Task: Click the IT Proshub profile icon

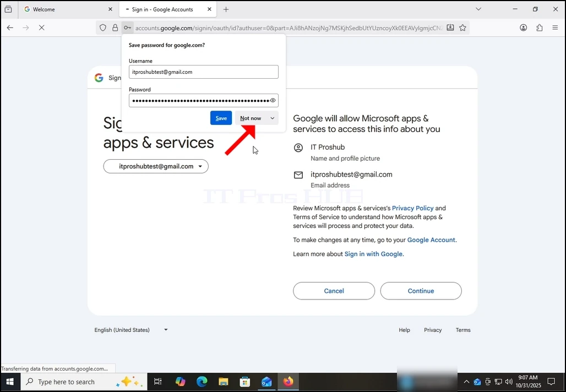Action: [298, 148]
